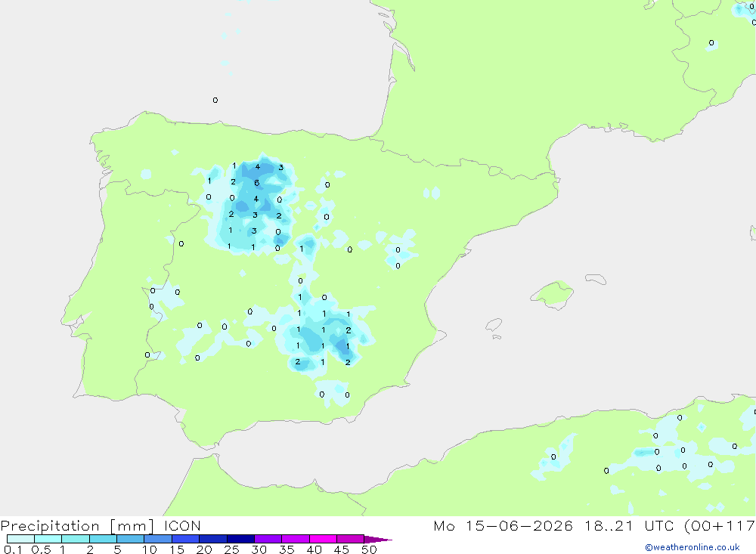The height and width of the screenshot is (554, 756).
Task: Click the 2–5 mm legend color swatch
Action: (x=103, y=539)
